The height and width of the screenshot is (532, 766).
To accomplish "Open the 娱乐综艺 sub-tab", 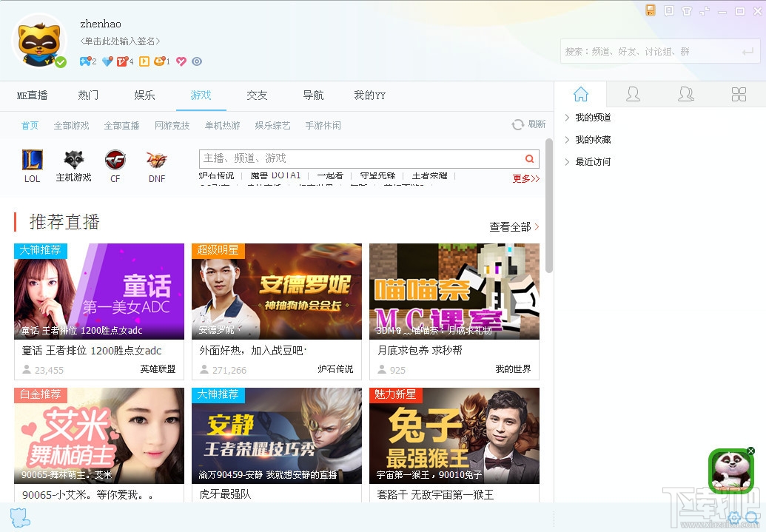I will pyautogui.click(x=272, y=126).
